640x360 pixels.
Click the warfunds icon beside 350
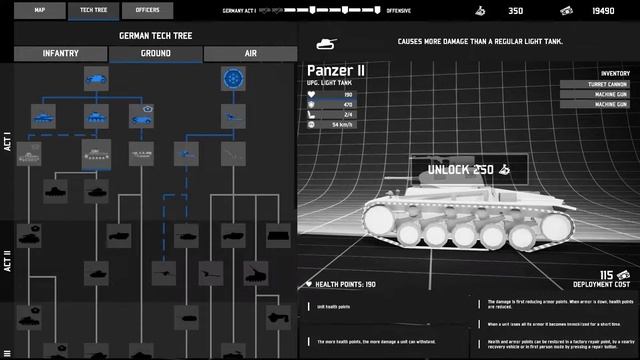point(480,11)
